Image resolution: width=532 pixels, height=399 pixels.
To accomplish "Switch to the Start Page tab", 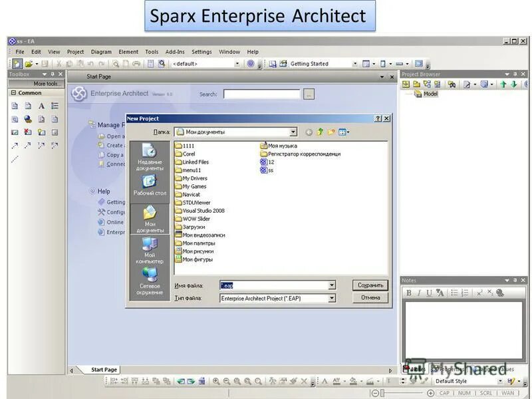I will 103,368.
